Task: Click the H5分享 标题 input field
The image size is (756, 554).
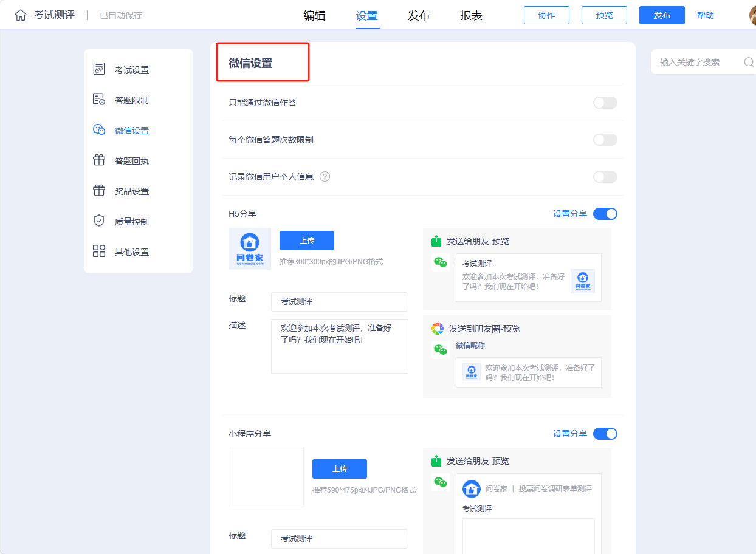Action: 340,301
